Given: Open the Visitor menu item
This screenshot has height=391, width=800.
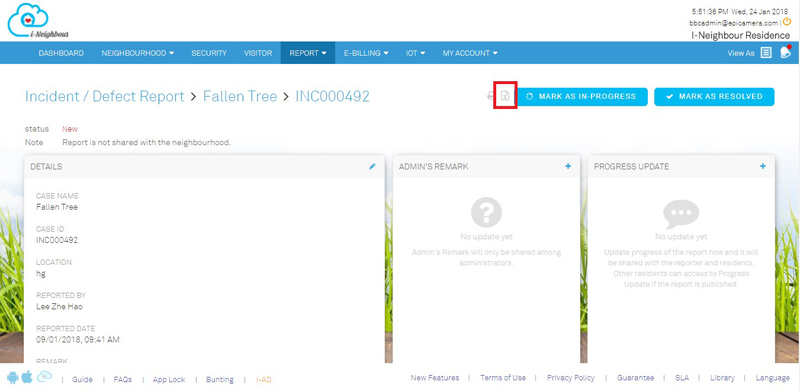Looking at the screenshot, I should coord(258,53).
